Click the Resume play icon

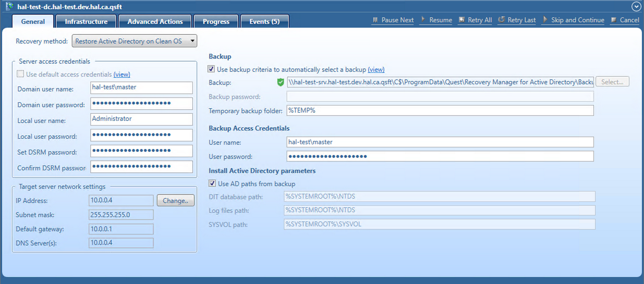click(x=423, y=20)
